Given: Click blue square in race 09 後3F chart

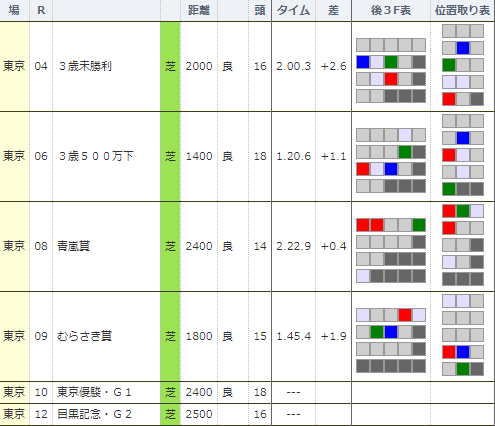Looking at the screenshot, I should pos(391,332).
